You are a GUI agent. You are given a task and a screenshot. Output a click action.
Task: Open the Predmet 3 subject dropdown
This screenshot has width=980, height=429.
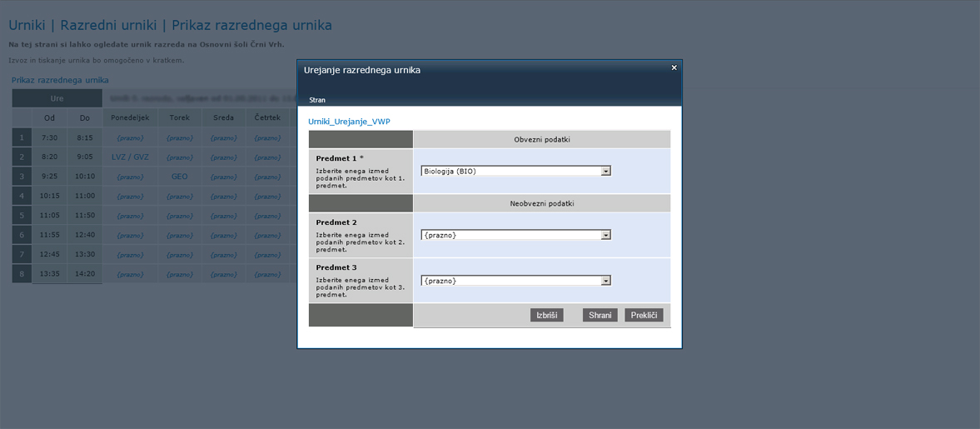coord(516,281)
